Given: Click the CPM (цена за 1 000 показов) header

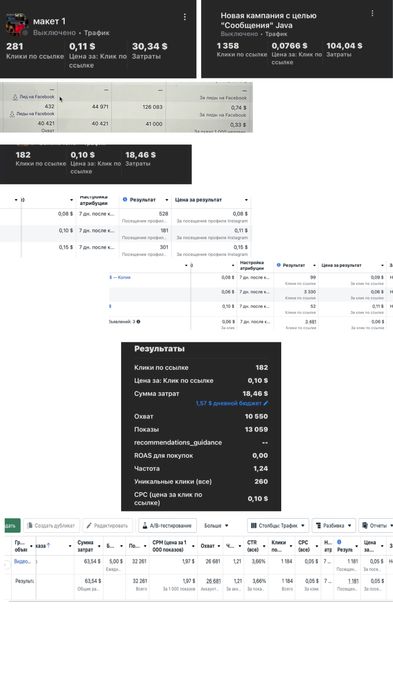Looking at the screenshot, I should click(x=170, y=546).
